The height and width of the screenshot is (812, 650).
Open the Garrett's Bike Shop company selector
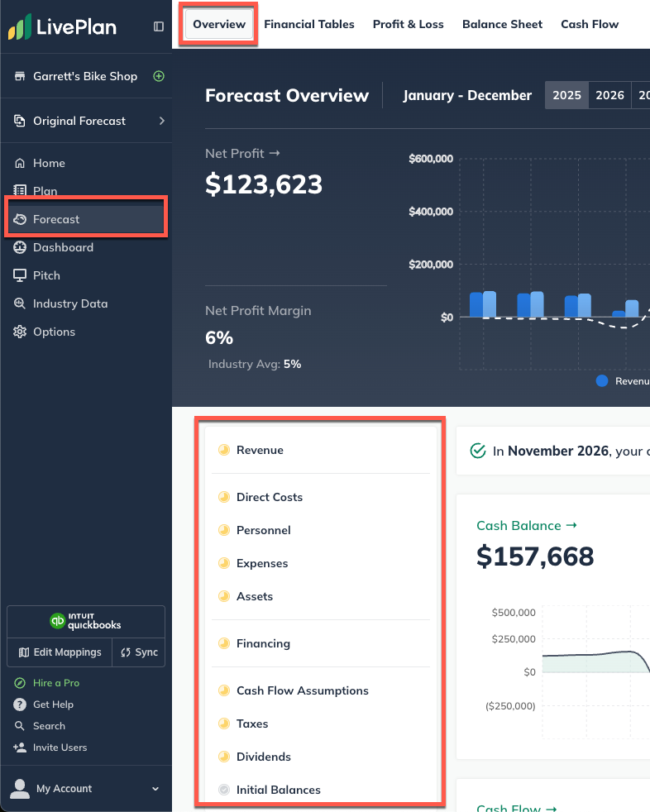pos(84,76)
